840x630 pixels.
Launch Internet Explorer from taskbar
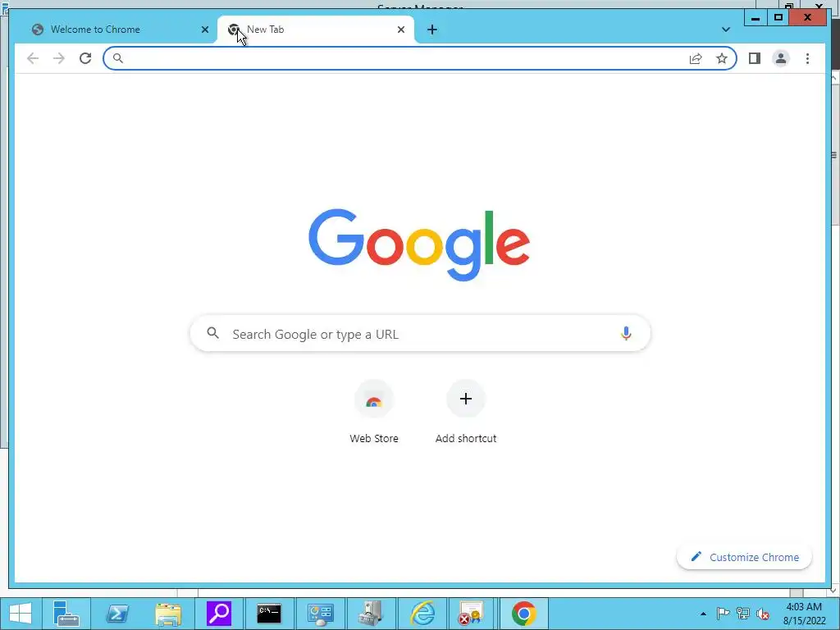point(422,614)
